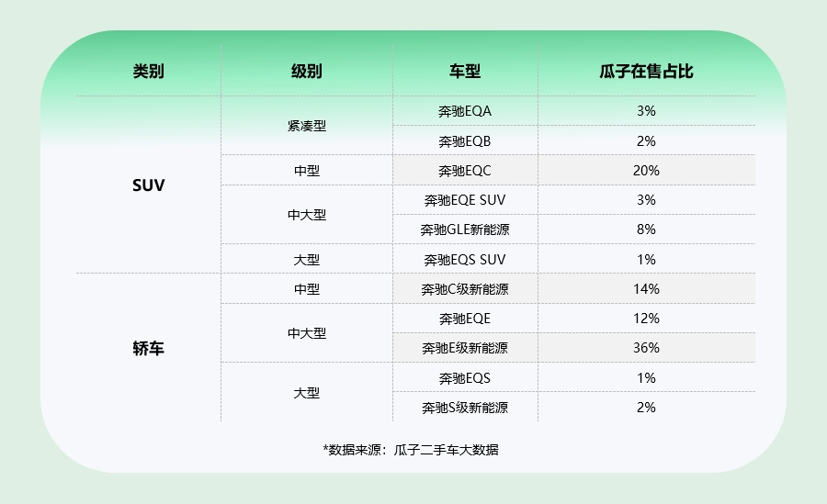Click the 奔驰E级新能源 cell
Image resolution: width=827 pixels, height=504 pixels.
pos(465,348)
